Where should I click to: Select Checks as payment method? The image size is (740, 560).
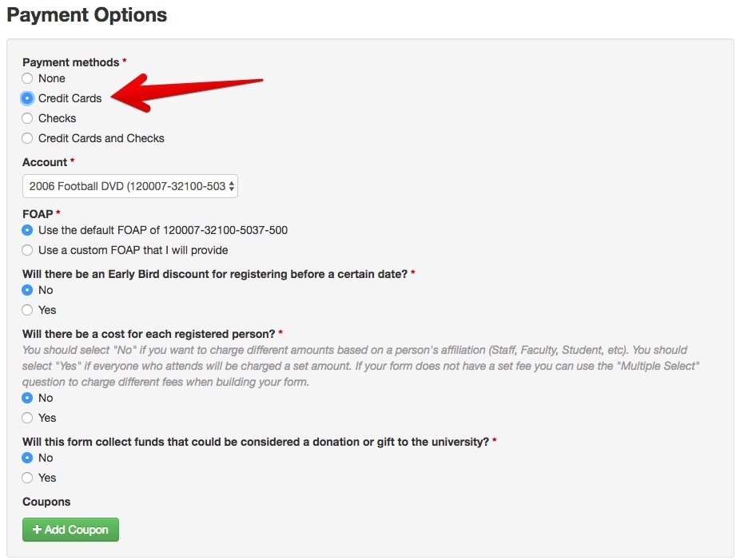[27, 118]
